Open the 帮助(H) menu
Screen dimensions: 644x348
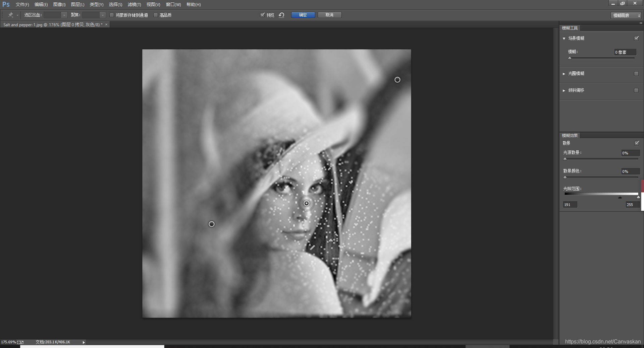point(194,5)
